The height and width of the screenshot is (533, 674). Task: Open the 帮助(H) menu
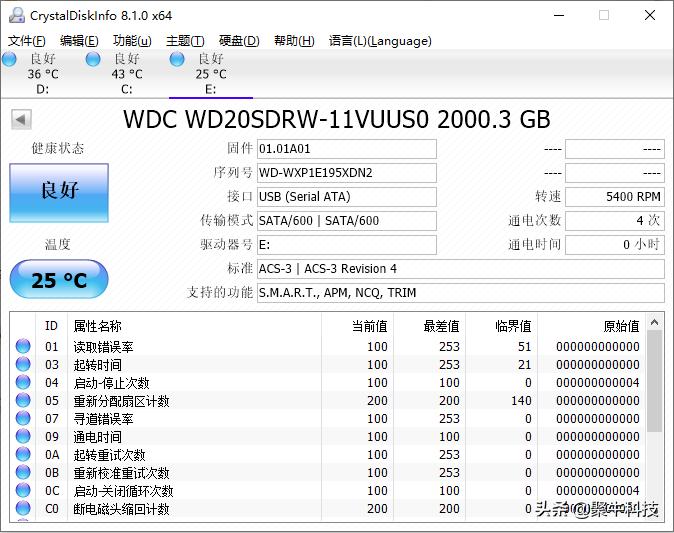click(x=294, y=41)
